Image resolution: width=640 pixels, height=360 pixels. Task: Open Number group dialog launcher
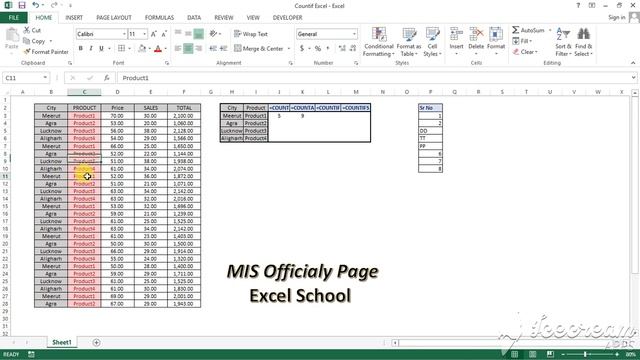click(x=356, y=63)
